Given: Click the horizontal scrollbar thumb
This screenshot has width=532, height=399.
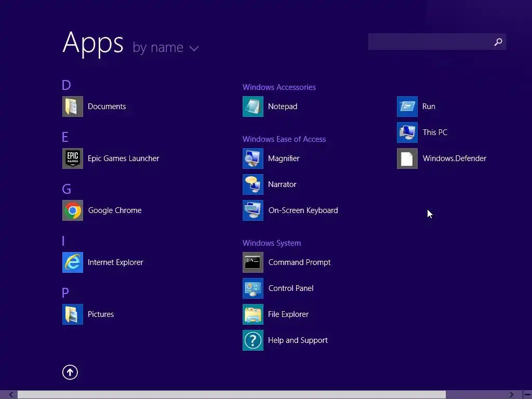Looking at the screenshot, I should (231, 395).
